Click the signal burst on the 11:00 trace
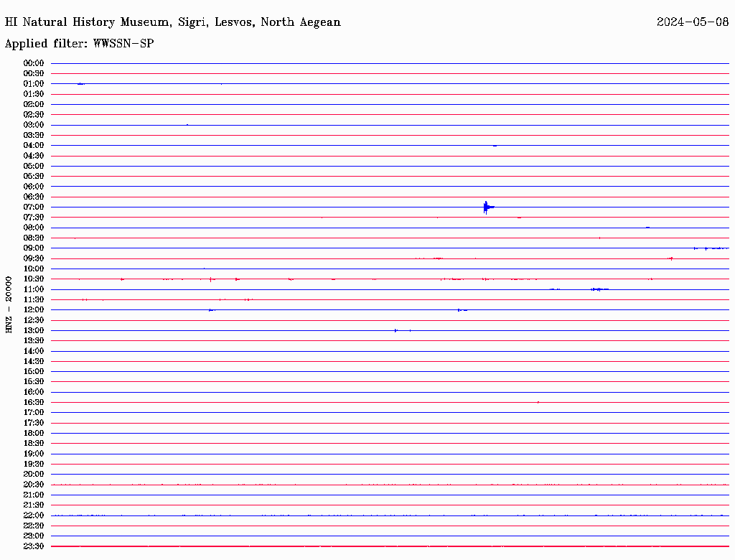This screenshot has width=735, height=560. 599,289
